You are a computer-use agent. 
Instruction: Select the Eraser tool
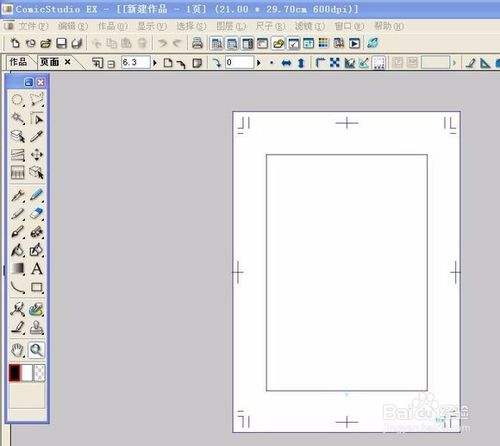tap(37, 213)
